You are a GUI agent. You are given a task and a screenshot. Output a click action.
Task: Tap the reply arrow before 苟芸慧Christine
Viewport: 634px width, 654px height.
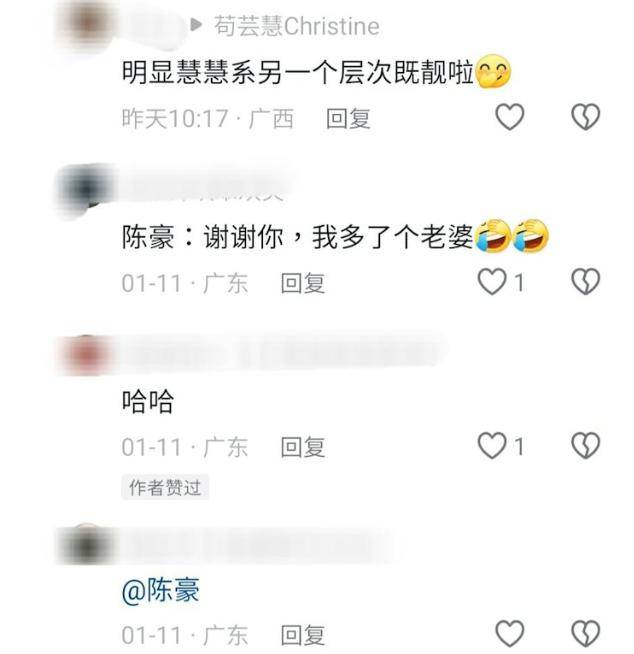[196, 25]
